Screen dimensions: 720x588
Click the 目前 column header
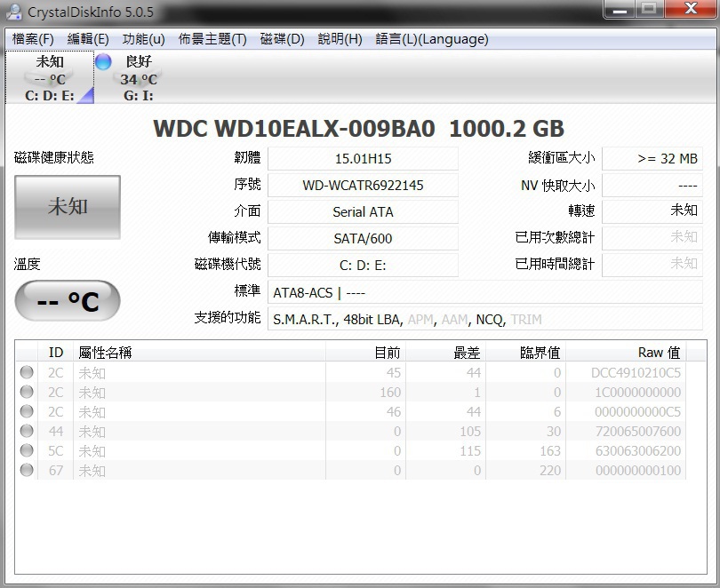[x=365, y=353]
